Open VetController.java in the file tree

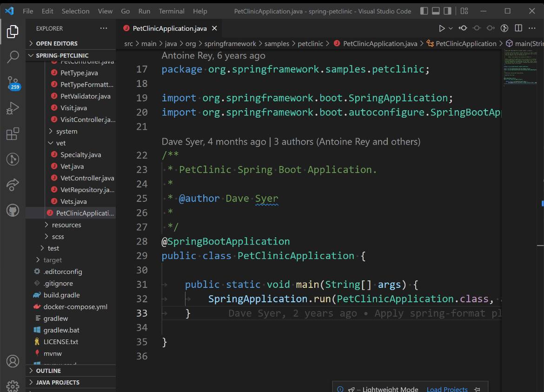pos(87,178)
